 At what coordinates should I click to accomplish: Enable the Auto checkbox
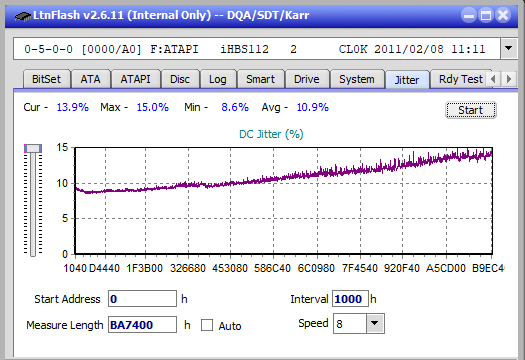pos(207,325)
